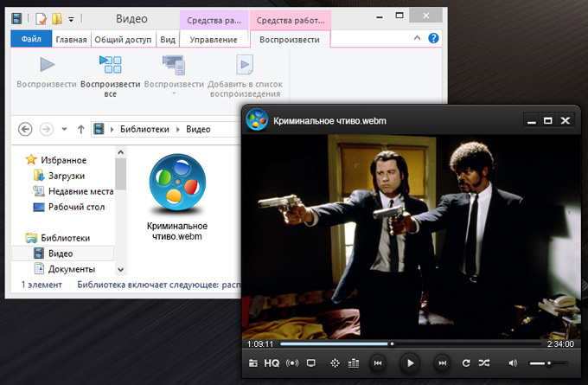
Task: Click Properties icon in quick access toolbar
Action: (41, 18)
